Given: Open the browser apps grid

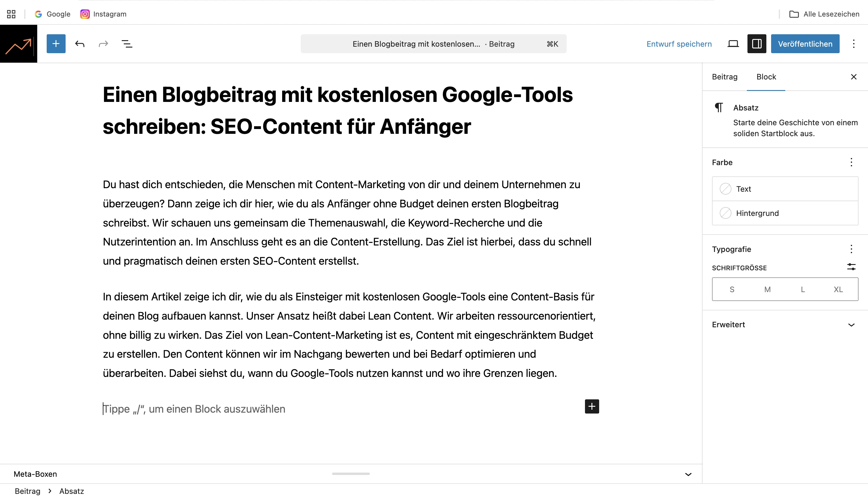Looking at the screenshot, I should click(x=11, y=14).
